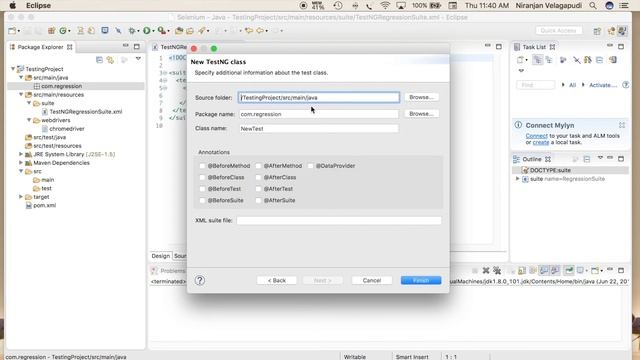Click the Scheduled view icon in Task List
Viewport: 640px width, 360px height.
point(549,60)
